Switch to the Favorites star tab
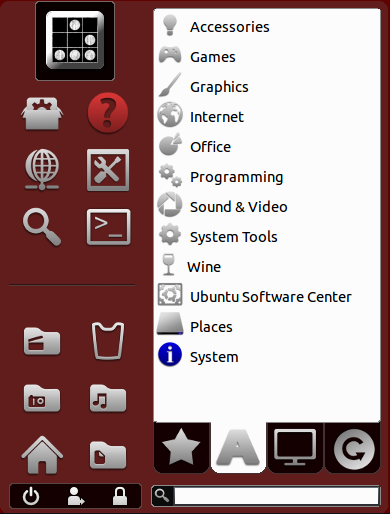Image resolution: width=390 pixels, height=514 pixels. point(181,448)
